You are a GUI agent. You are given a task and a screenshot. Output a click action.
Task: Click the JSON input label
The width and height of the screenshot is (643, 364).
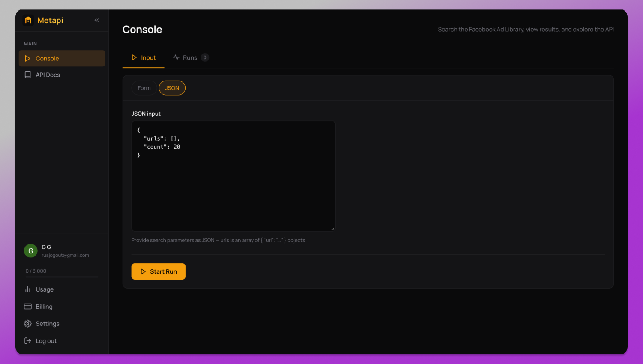coord(146,114)
